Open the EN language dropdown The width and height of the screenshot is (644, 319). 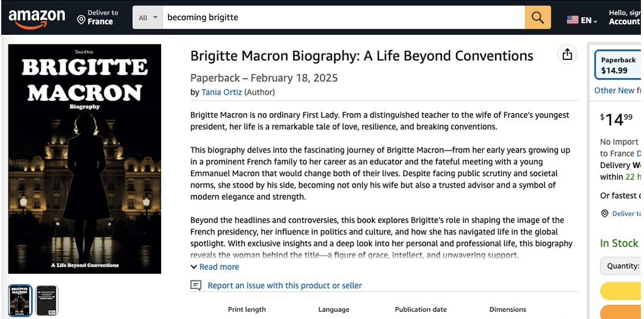[x=588, y=20]
